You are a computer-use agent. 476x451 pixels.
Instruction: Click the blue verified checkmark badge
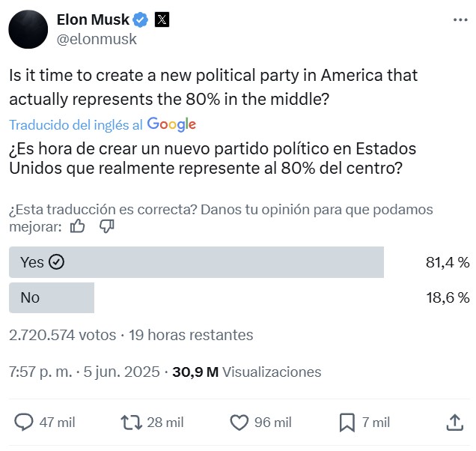pyautogui.click(x=141, y=20)
